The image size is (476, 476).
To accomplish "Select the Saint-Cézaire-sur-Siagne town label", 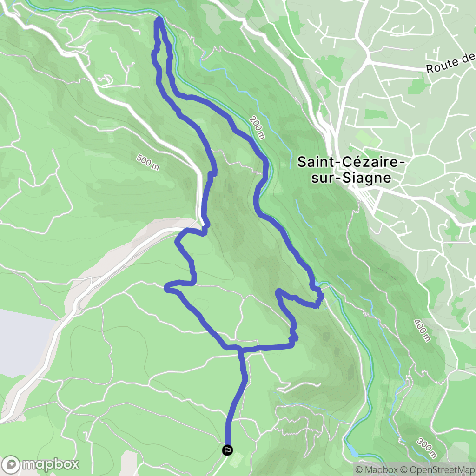I will [x=351, y=170].
